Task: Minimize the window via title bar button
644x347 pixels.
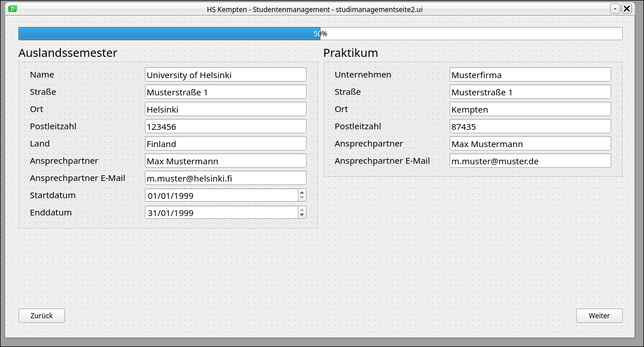Action: pos(615,9)
